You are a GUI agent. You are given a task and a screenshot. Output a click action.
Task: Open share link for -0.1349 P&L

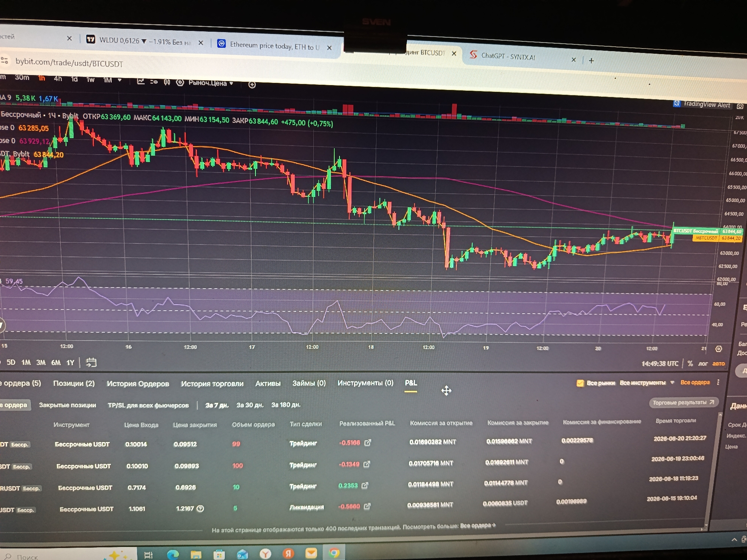click(x=367, y=464)
